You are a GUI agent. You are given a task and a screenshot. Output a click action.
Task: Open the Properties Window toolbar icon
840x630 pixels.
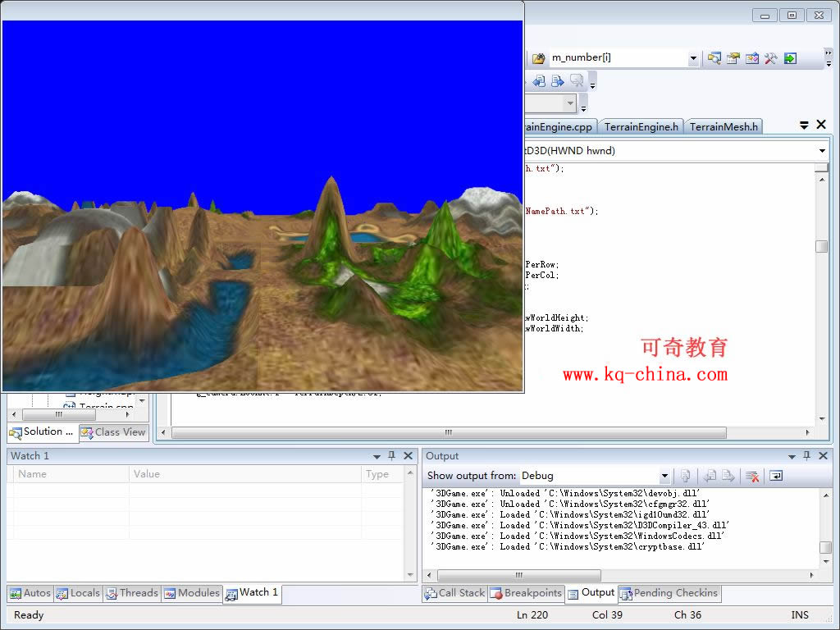coord(733,58)
